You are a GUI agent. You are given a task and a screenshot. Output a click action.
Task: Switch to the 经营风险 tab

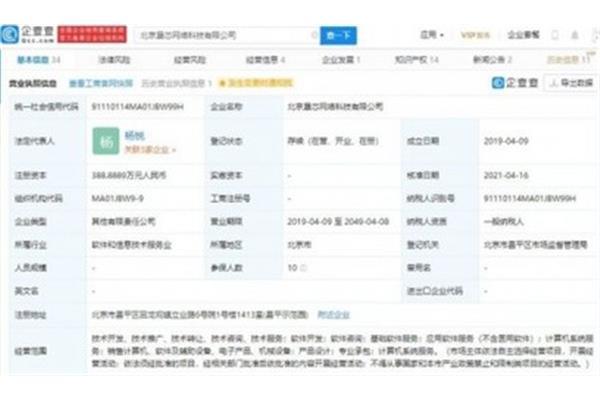(x=190, y=60)
